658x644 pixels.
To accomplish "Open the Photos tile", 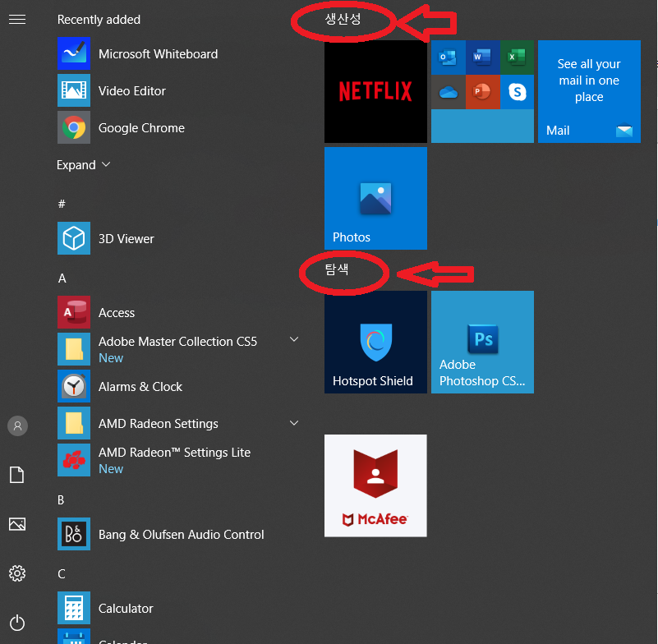I will (x=375, y=198).
